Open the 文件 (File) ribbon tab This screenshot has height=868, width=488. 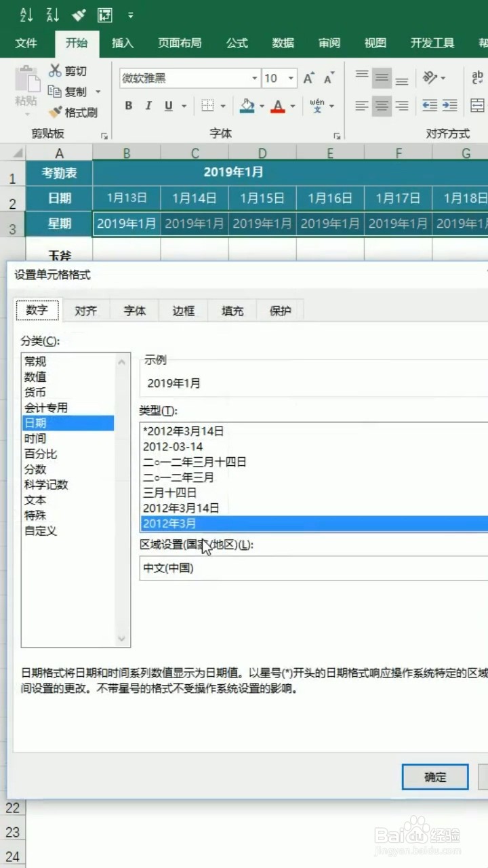pos(26,43)
